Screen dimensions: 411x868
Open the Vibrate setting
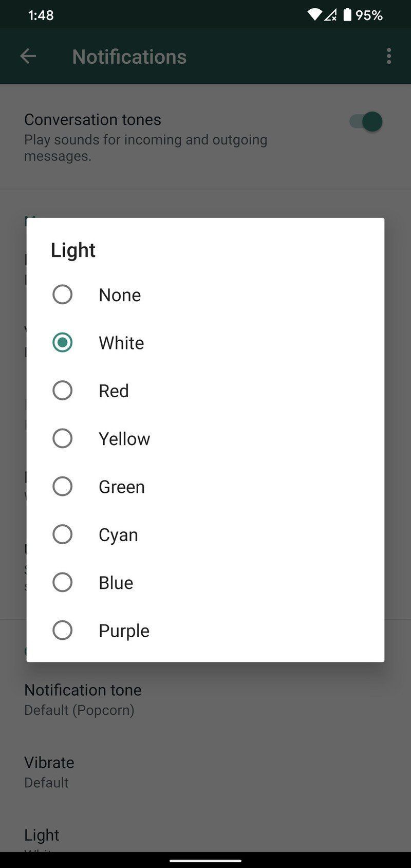click(49, 772)
